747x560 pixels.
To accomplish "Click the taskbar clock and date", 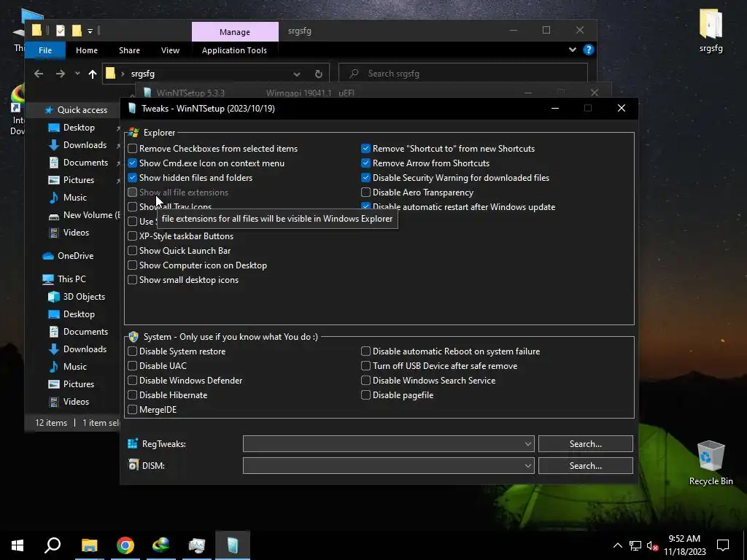I will (684, 545).
